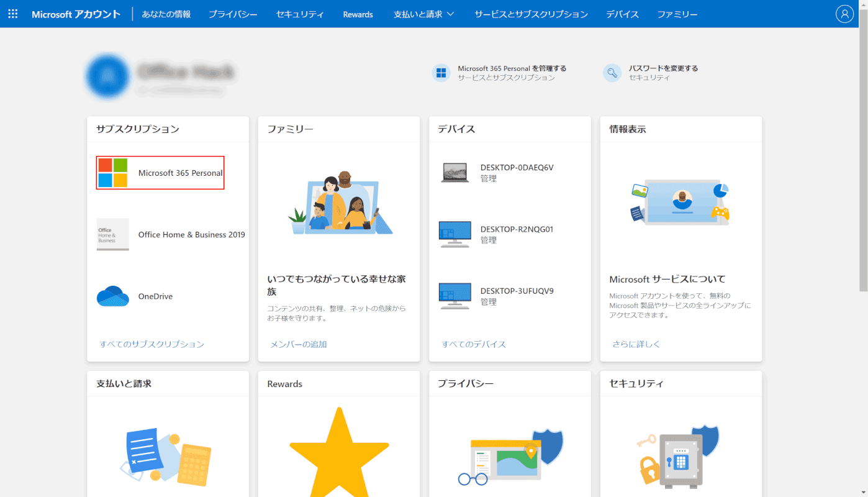Open the OneDrive subscription link
This screenshot has height=497, width=868.
(155, 296)
